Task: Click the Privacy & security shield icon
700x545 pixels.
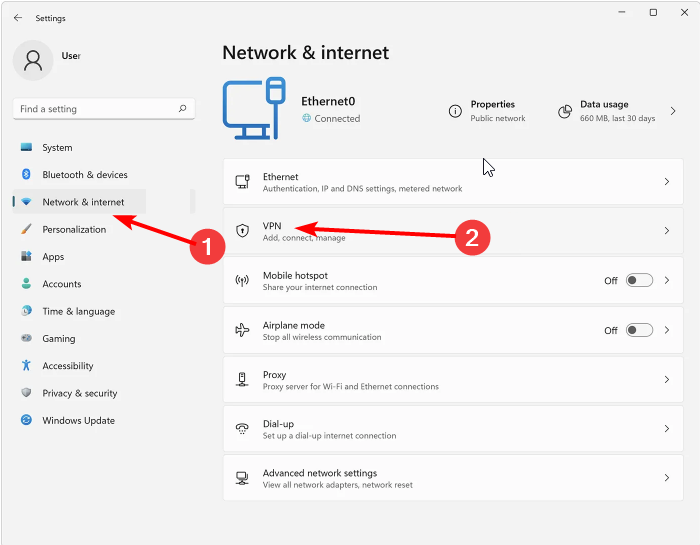Action: pos(26,393)
